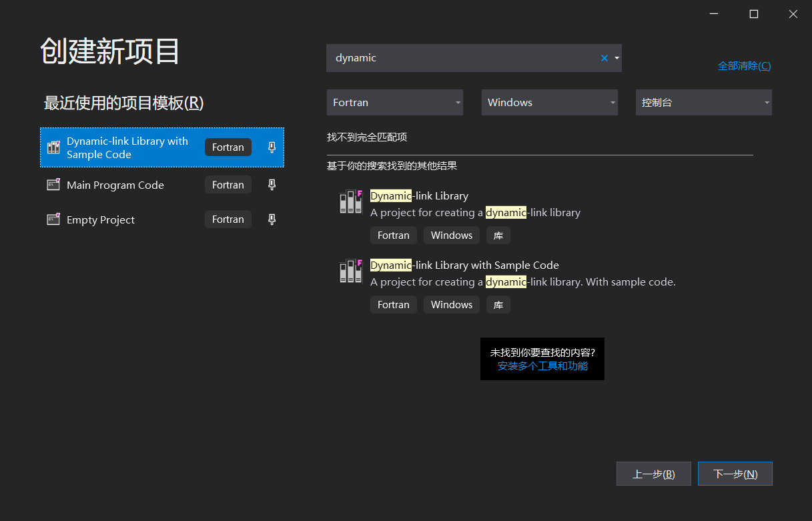Click the Dynamic-link Library result's Fortran library icon
This screenshot has width=812, height=521.
350,201
